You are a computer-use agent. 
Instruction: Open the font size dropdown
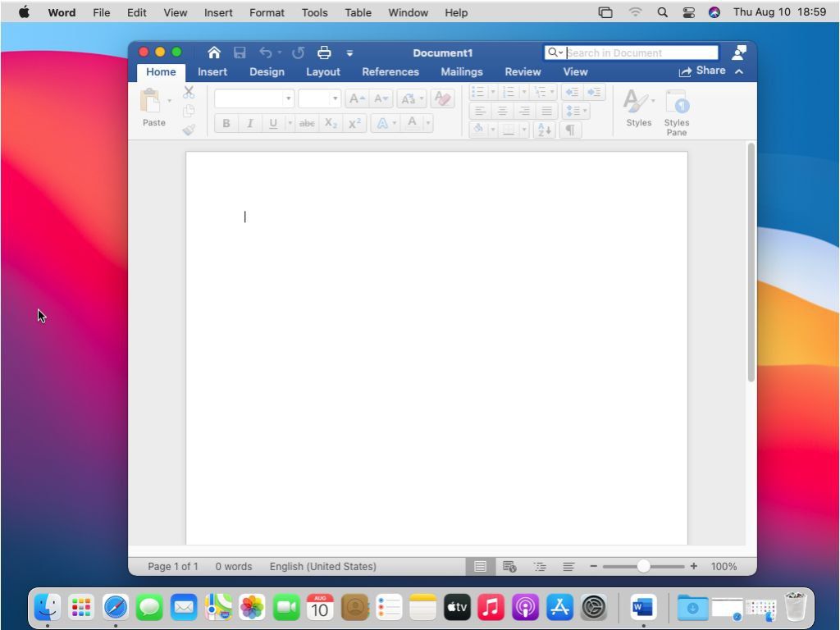pos(335,99)
